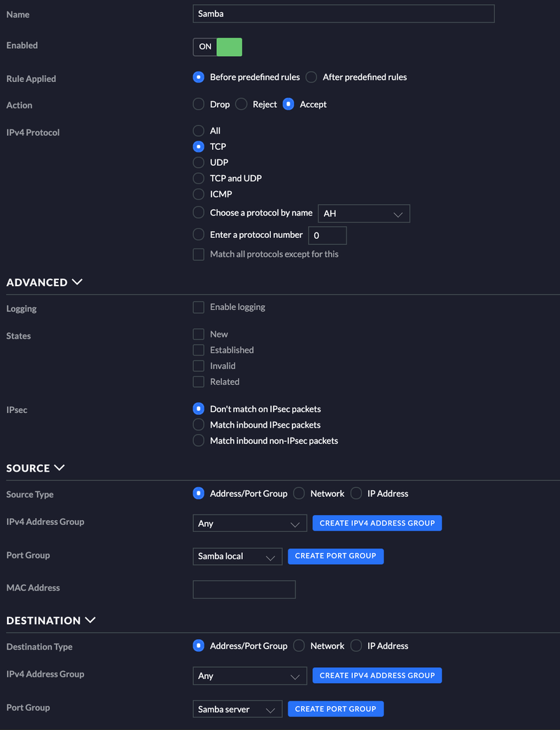This screenshot has width=560, height=730.
Task: Collapse the DESTINATION section
Action: (x=90, y=620)
